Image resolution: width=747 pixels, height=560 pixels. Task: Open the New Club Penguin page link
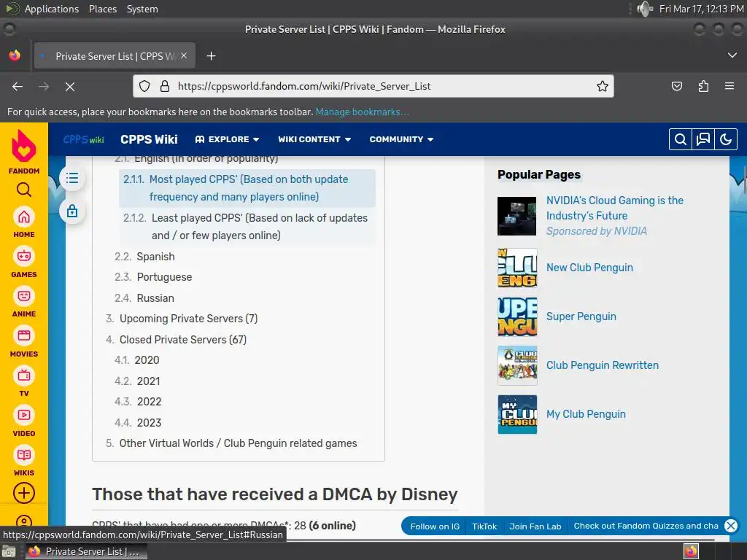pyautogui.click(x=589, y=268)
